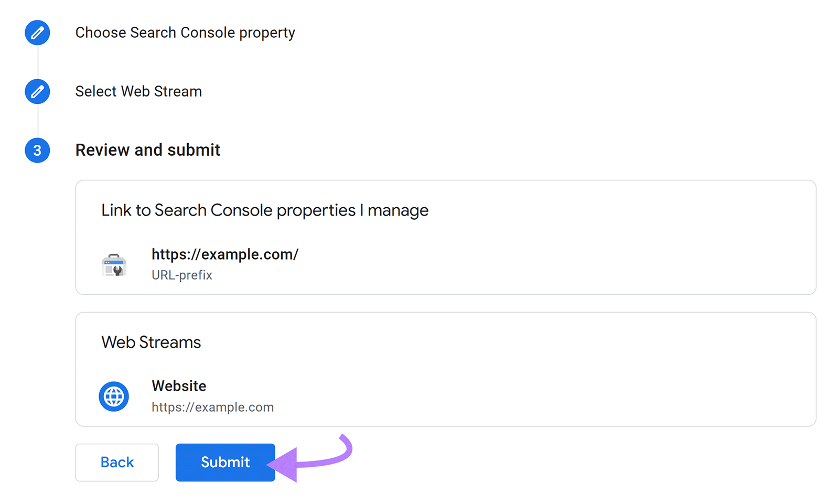The image size is (839, 504).
Task: Open the Select Web Stream step
Action: pyautogui.click(x=138, y=91)
